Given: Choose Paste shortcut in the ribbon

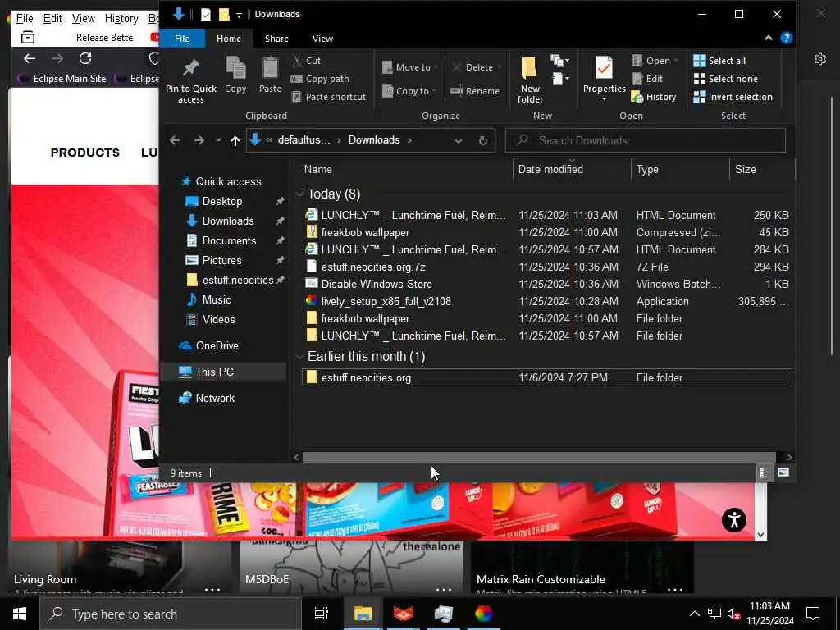Looking at the screenshot, I should click(328, 97).
